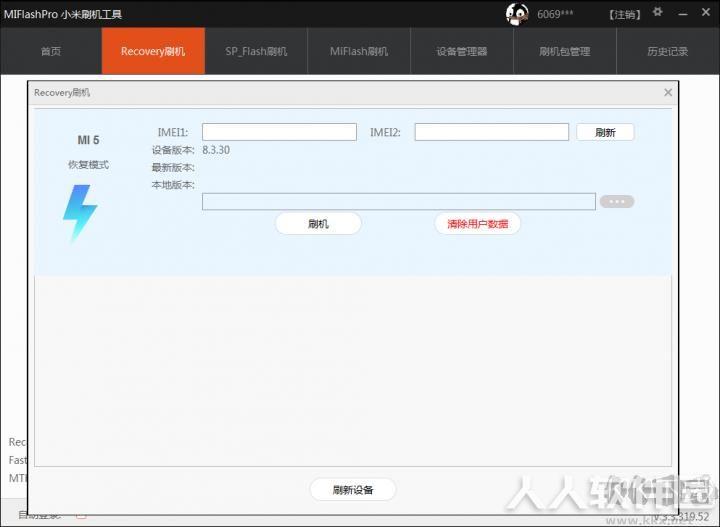
Task: Close the Recovery刷机 dialog
Action: [668, 93]
